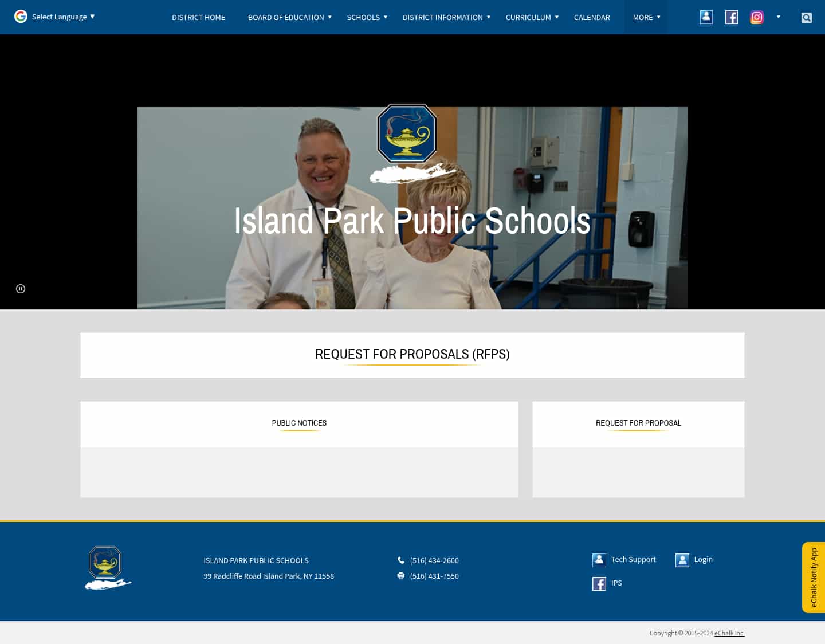Pause the banner slideshow
The image size is (825, 644).
point(21,289)
